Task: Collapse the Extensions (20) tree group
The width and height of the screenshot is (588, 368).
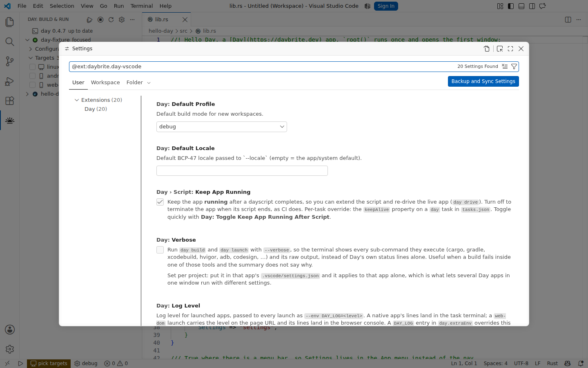Action: click(x=76, y=100)
